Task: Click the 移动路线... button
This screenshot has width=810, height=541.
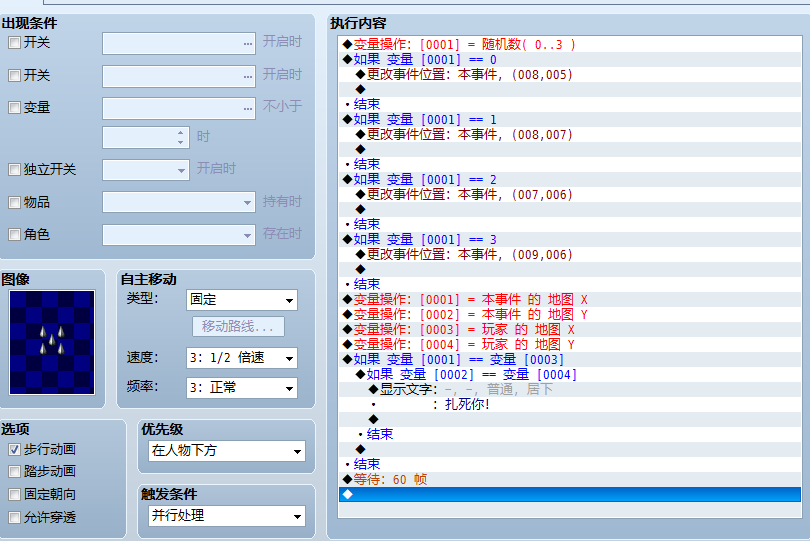Action: point(238,327)
